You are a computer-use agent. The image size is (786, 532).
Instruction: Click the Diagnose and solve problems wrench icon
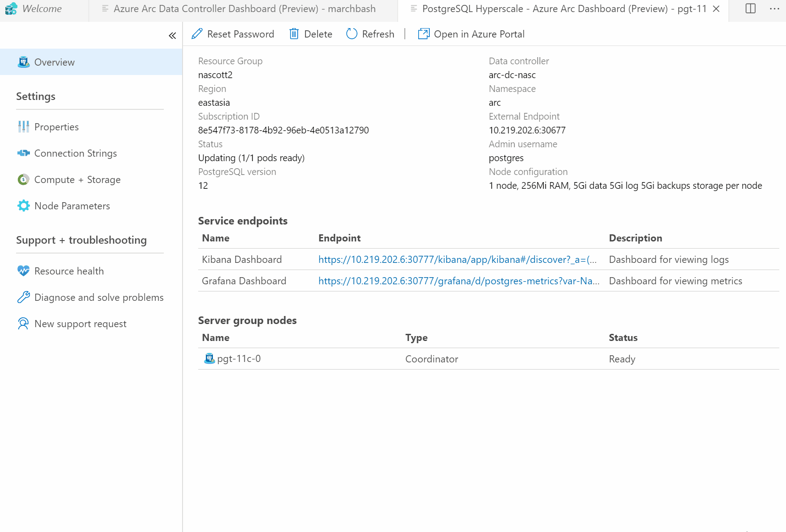tap(23, 297)
